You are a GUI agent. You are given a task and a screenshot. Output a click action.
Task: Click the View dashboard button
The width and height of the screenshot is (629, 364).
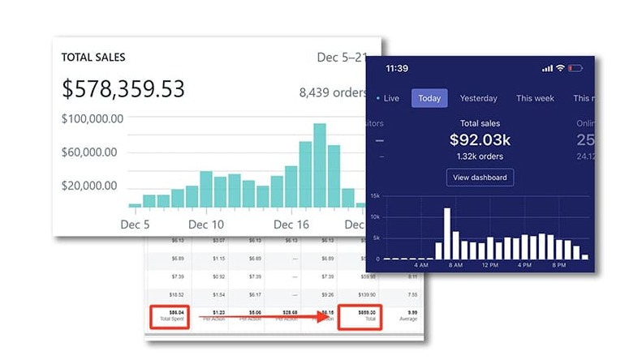pos(480,178)
